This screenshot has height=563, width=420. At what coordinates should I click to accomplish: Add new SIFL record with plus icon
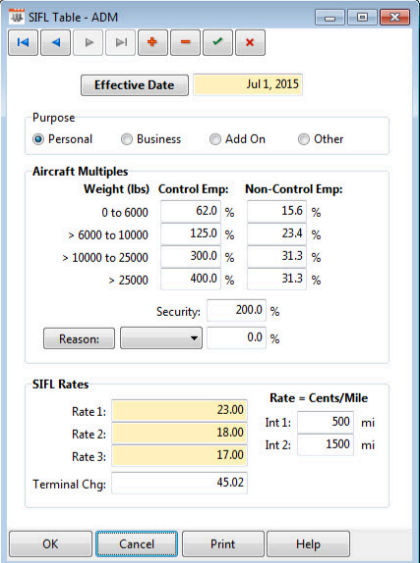click(x=153, y=43)
